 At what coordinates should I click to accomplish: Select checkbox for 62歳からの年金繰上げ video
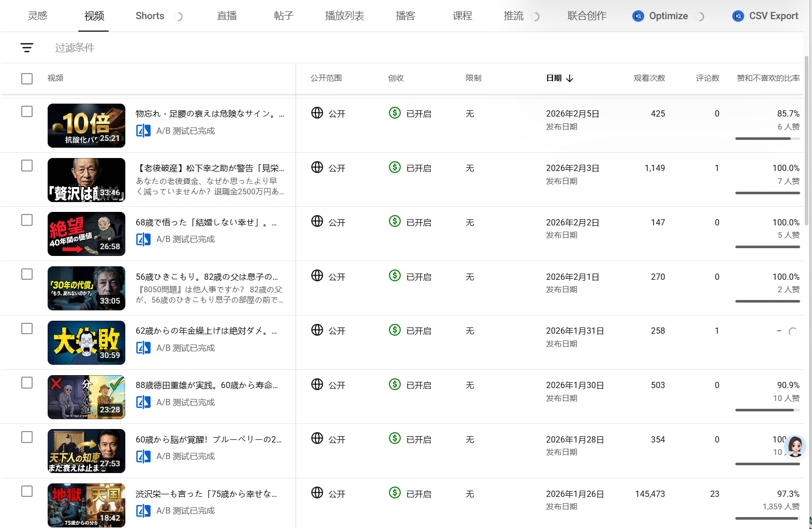pyautogui.click(x=27, y=328)
